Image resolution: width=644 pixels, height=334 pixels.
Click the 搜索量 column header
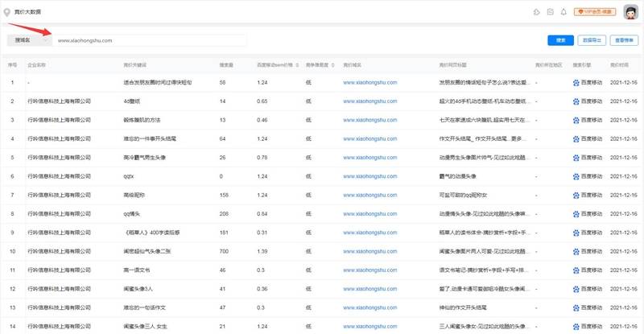(x=226, y=64)
